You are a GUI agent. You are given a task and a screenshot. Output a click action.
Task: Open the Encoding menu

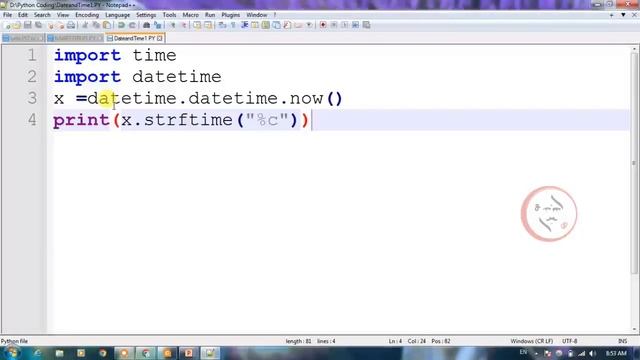[87, 15]
